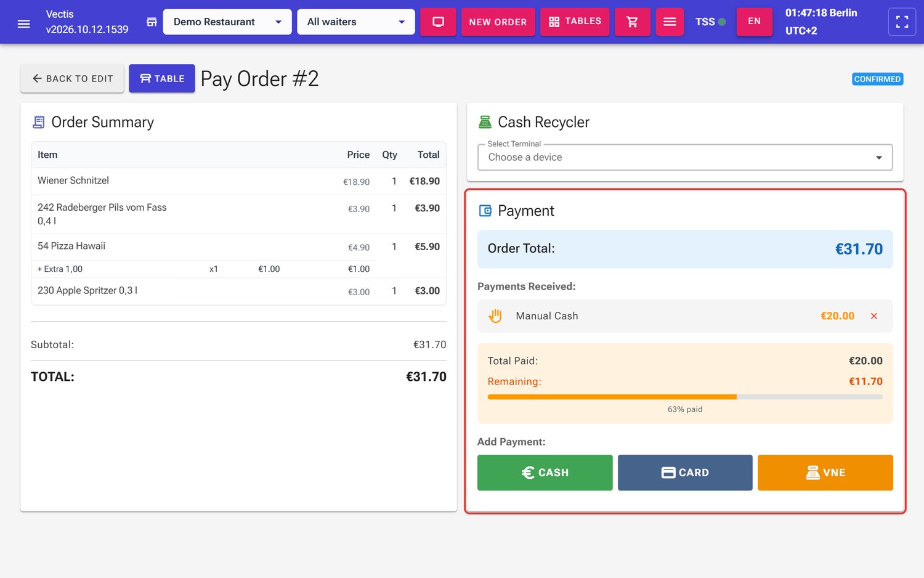Click the 63% paid progress bar

click(685, 397)
